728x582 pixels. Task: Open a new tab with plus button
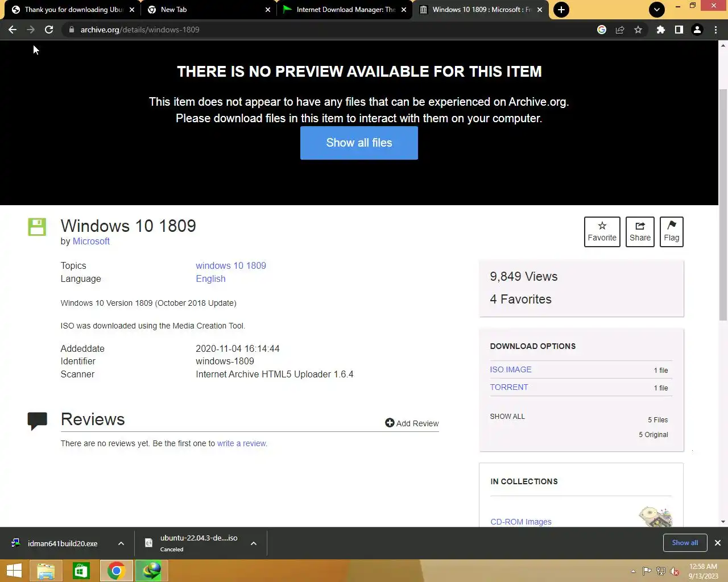click(561, 10)
